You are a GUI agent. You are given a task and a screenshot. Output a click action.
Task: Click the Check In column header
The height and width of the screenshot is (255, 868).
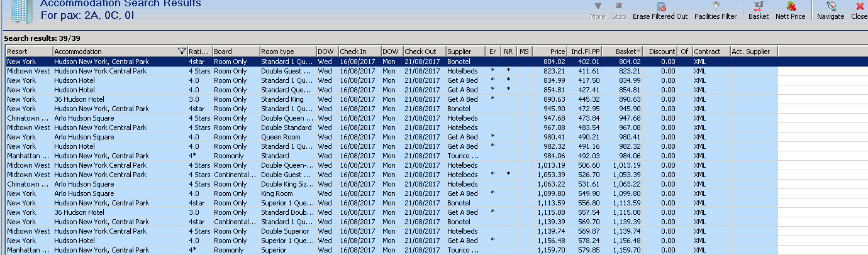360,52
